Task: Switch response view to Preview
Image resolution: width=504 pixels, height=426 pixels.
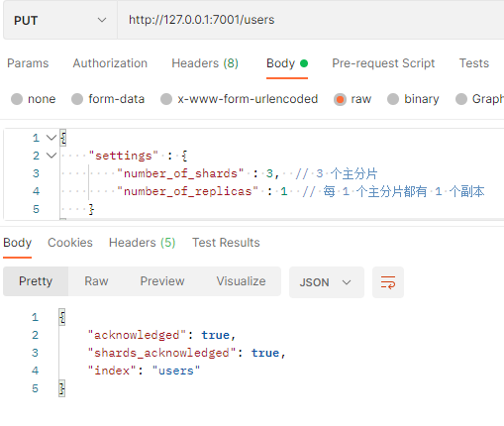Action: pyautogui.click(x=162, y=281)
